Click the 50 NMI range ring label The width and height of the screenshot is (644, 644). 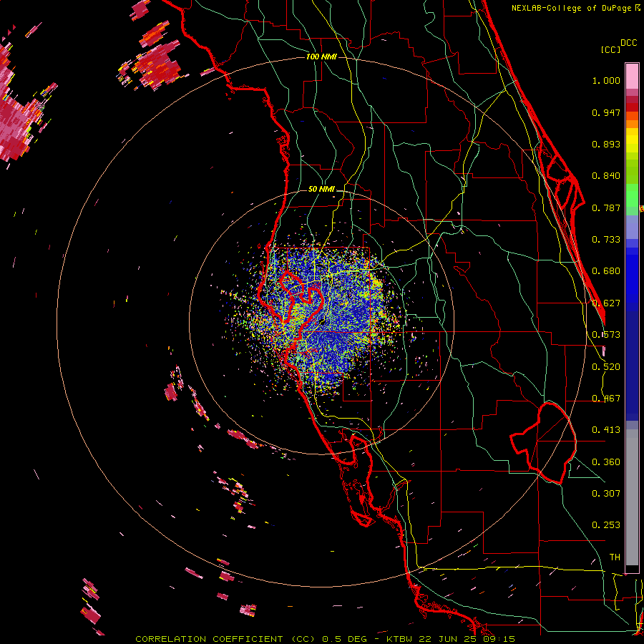click(x=321, y=189)
